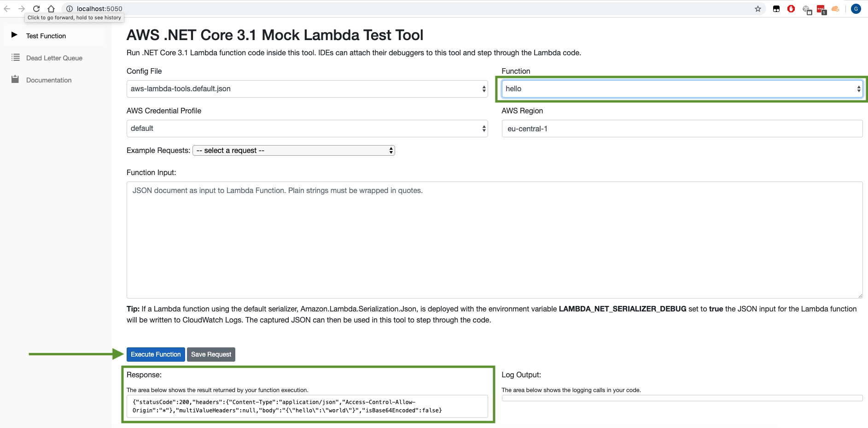Click the AWS .NET Core 3.1 page heading
Viewport: 868px width, 428px height.
click(x=275, y=35)
